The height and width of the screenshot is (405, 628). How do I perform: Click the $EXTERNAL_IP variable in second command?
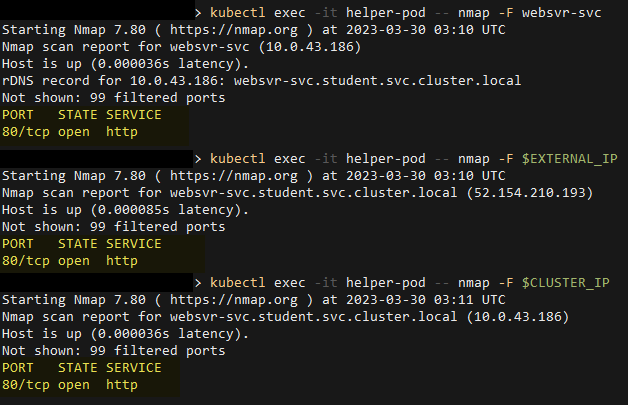[570, 159]
